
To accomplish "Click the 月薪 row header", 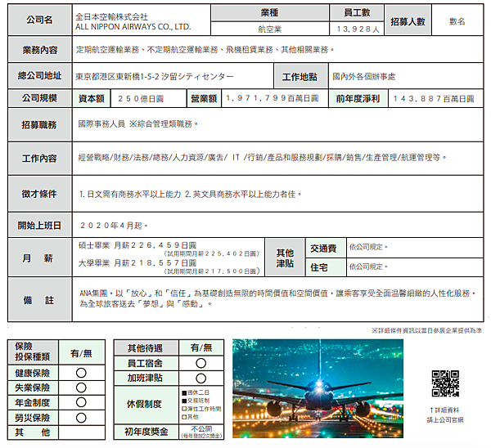I will click(40, 258).
